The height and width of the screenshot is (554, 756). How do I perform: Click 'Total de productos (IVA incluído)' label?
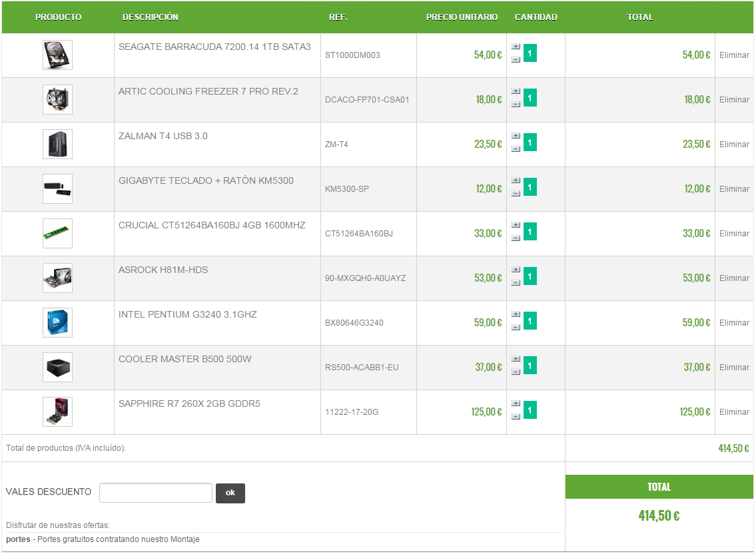tap(65, 448)
